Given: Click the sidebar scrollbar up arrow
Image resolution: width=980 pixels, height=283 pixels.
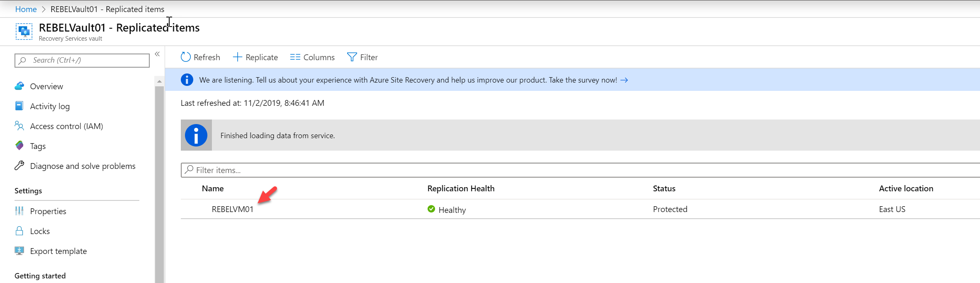Looking at the screenshot, I should click(159, 81).
